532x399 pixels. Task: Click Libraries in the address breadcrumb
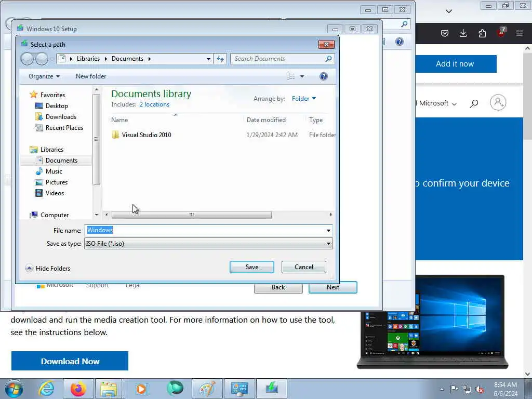(88, 59)
